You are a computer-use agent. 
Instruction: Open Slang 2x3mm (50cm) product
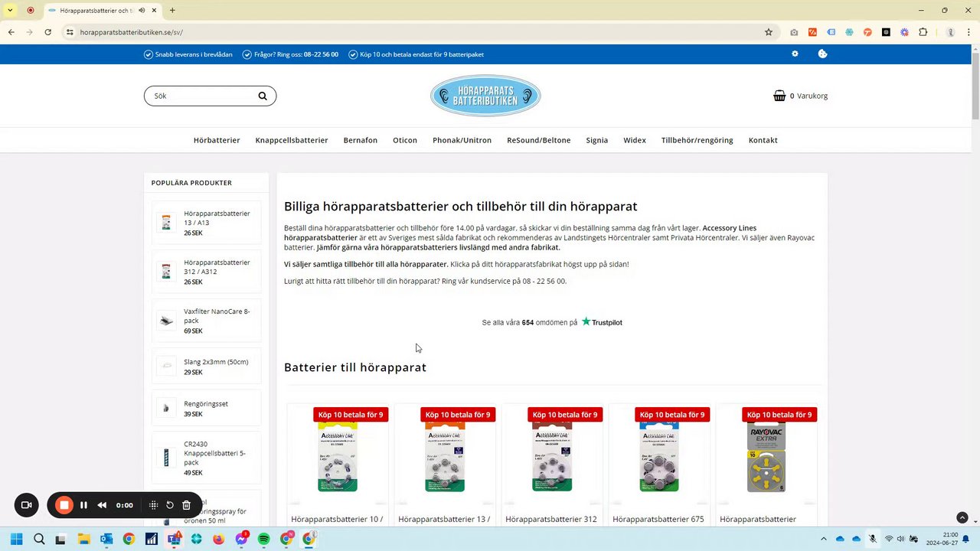click(207, 366)
